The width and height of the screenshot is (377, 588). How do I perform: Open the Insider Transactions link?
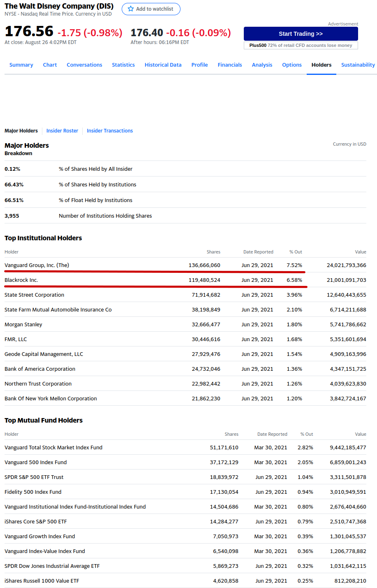tap(110, 131)
